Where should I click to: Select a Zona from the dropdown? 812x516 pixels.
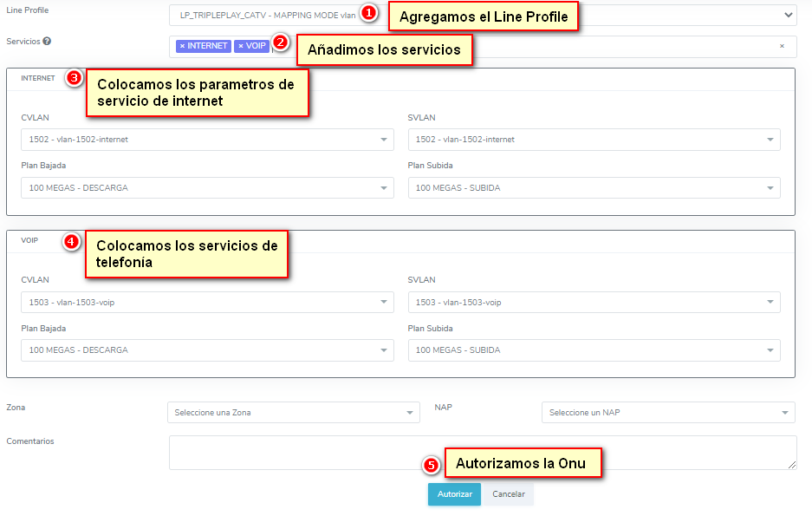coord(293,413)
